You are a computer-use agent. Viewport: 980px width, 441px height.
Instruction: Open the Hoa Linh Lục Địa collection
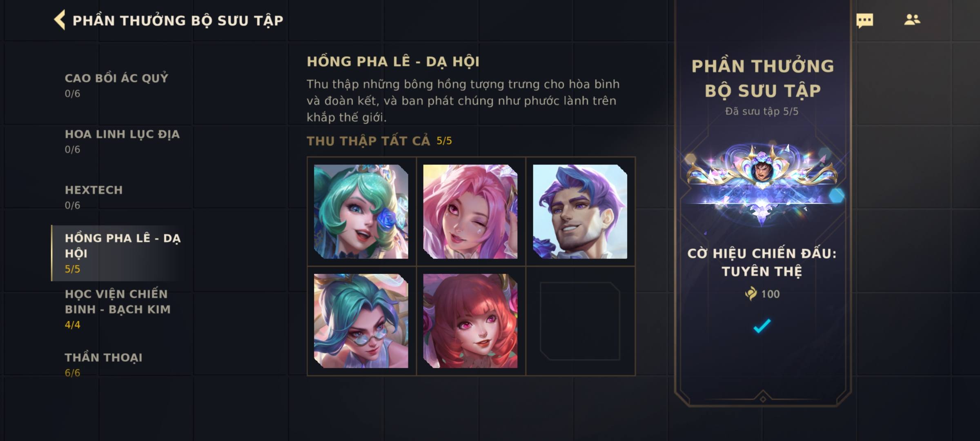coord(122,141)
